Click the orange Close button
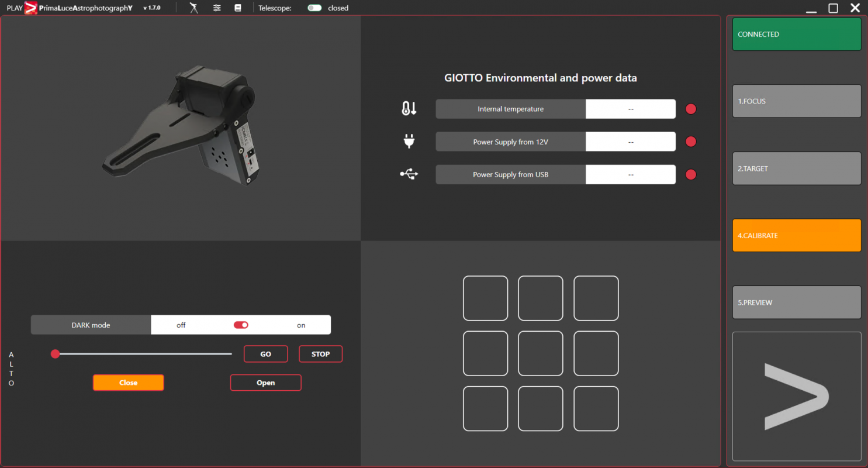 point(129,383)
